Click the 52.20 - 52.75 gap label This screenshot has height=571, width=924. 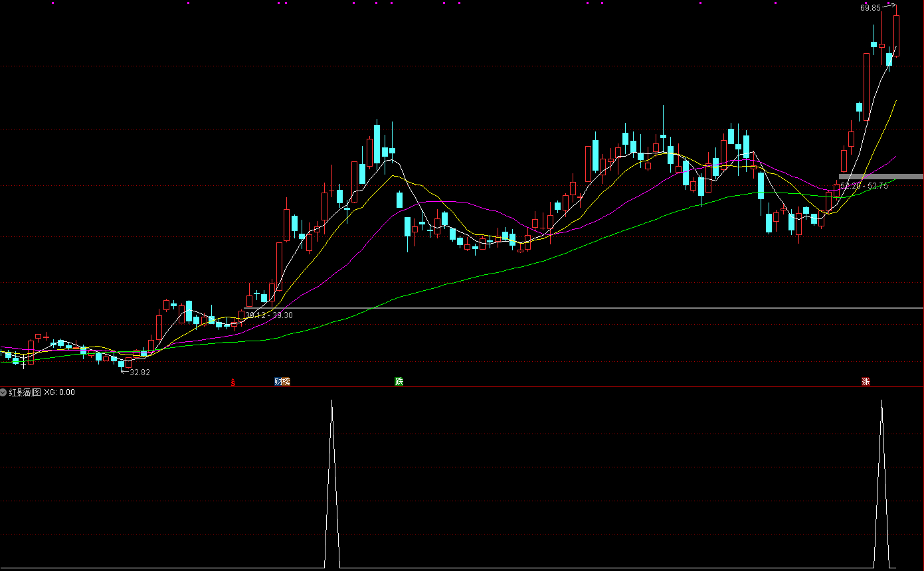coord(864,186)
